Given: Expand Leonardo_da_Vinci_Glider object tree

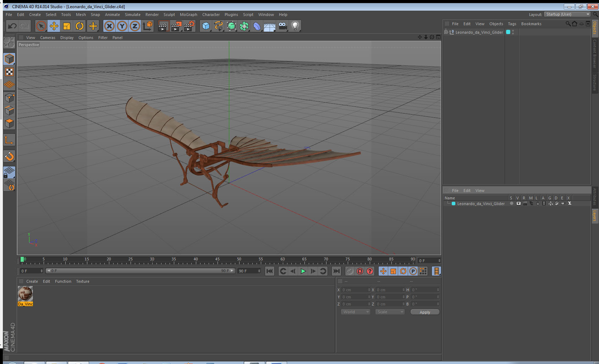Looking at the screenshot, I should 446,32.
